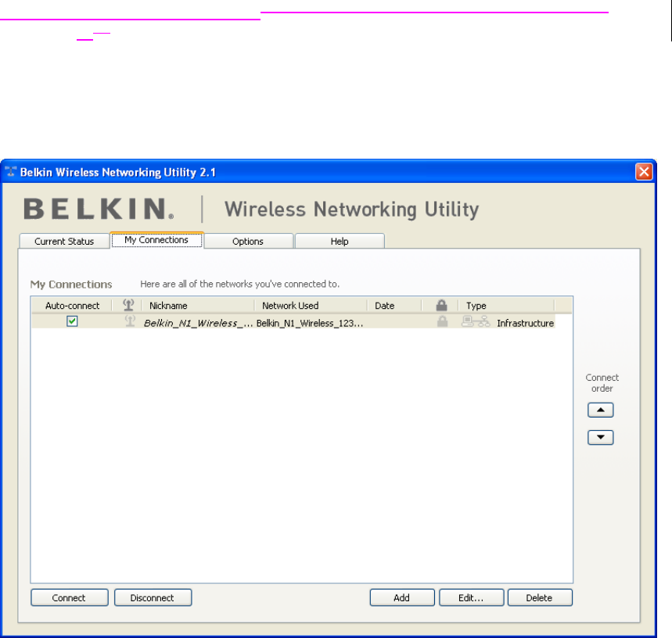
Task: Click the Disconnect button
Action: click(153, 597)
